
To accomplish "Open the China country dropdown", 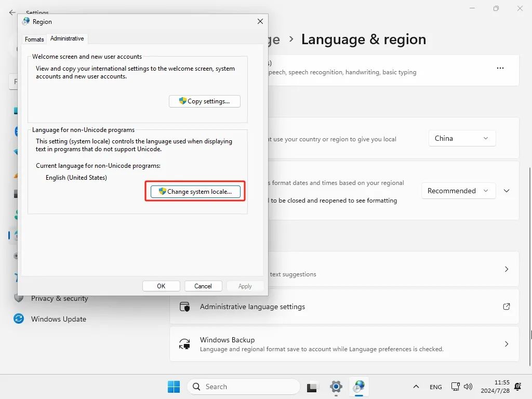I will pos(462,138).
